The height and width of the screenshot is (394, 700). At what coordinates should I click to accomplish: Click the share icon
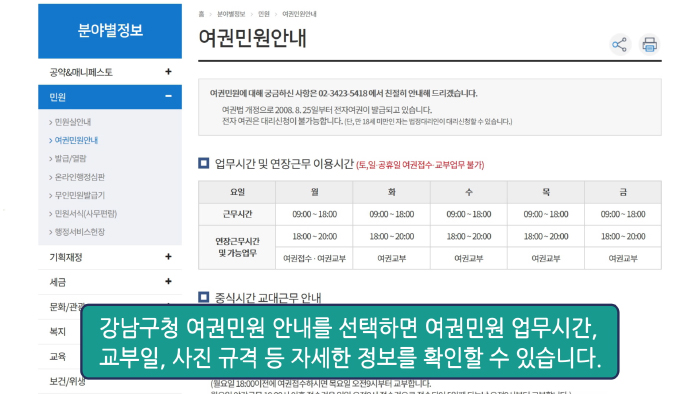tap(620, 45)
